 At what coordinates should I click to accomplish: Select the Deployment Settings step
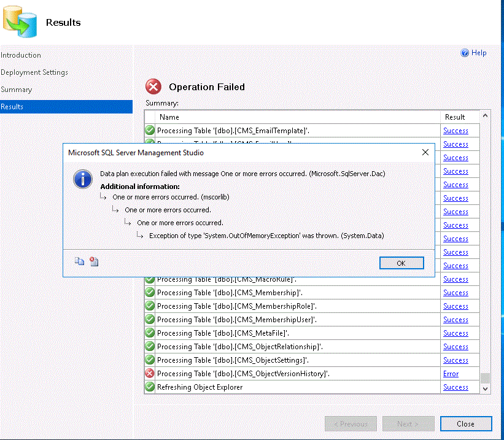(x=34, y=72)
